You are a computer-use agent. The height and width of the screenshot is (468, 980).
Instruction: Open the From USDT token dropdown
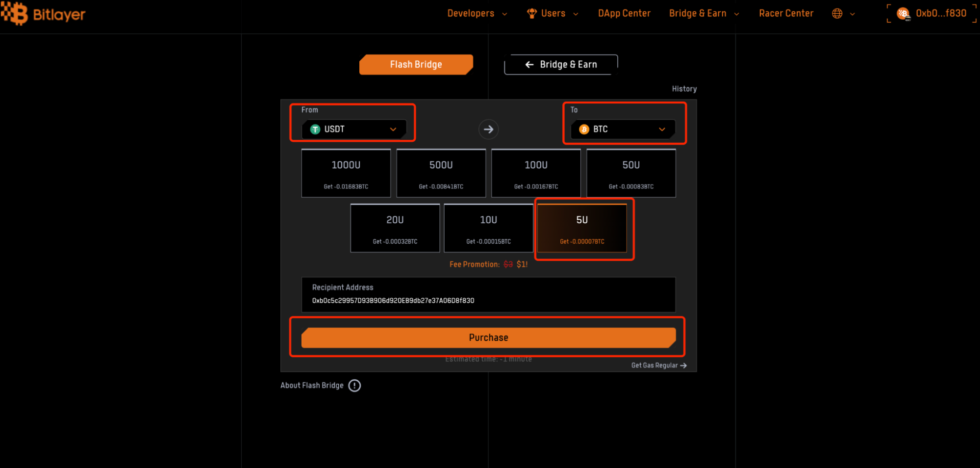[x=354, y=130]
